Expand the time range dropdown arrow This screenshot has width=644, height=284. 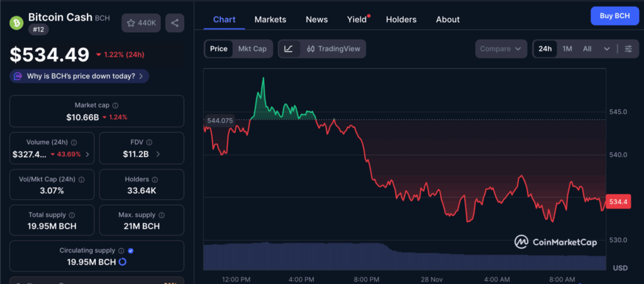click(x=607, y=49)
